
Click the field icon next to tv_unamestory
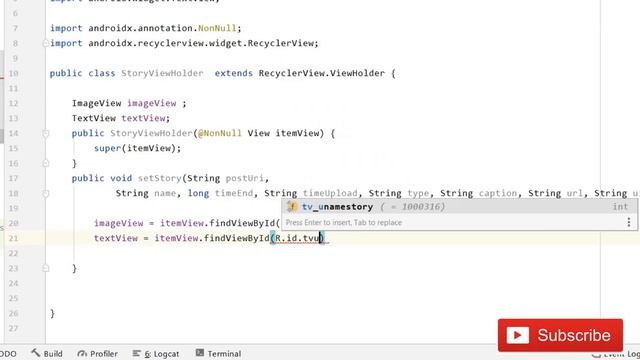tap(292, 207)
